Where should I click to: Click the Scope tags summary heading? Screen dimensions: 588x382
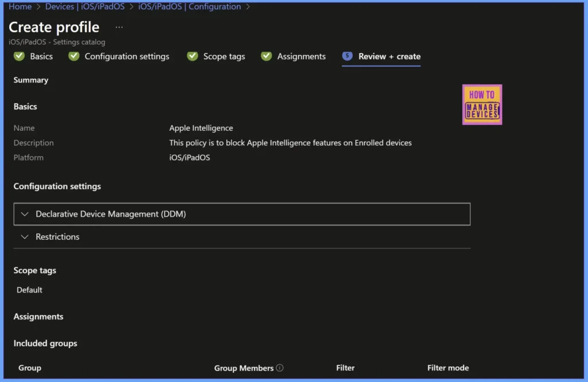(x=35, y=270)
